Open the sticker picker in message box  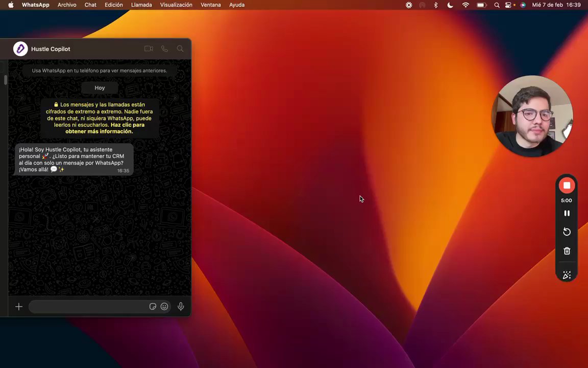point(153,307)
